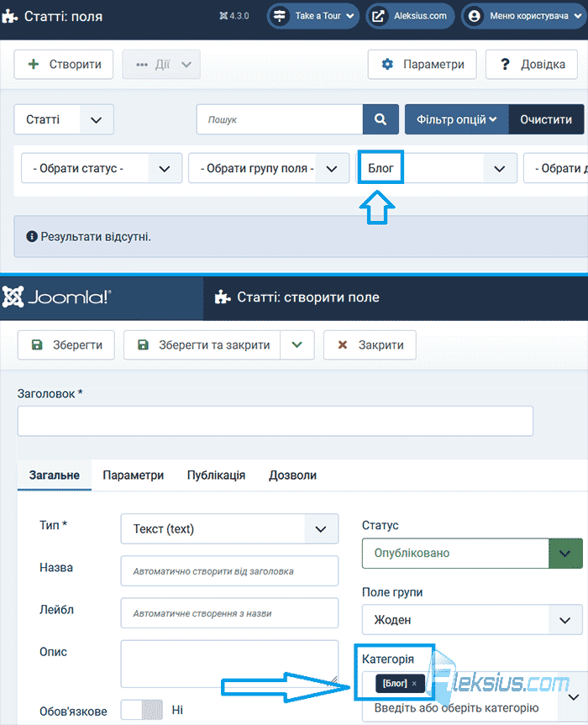The image size is (588, 725).
Task: Expand the Обрати статус dropdown
Action: (102, 168)
